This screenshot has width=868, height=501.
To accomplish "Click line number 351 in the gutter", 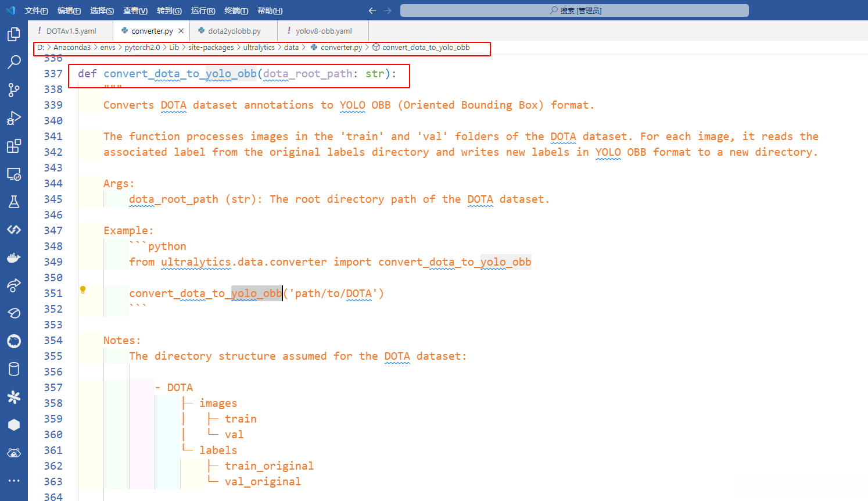I will pyautogui.click(x=53, y=294).
